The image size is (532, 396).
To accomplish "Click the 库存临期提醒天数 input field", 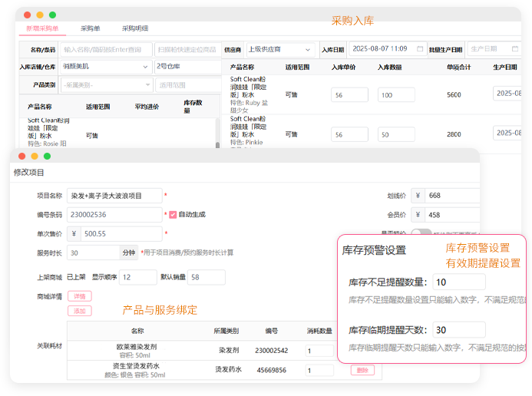I will (x=459, y=330).
